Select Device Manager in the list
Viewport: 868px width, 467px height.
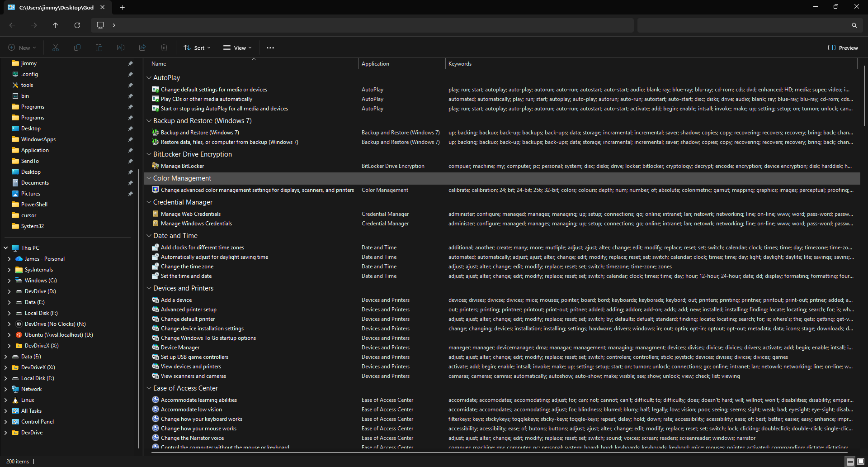click(180, 348)
